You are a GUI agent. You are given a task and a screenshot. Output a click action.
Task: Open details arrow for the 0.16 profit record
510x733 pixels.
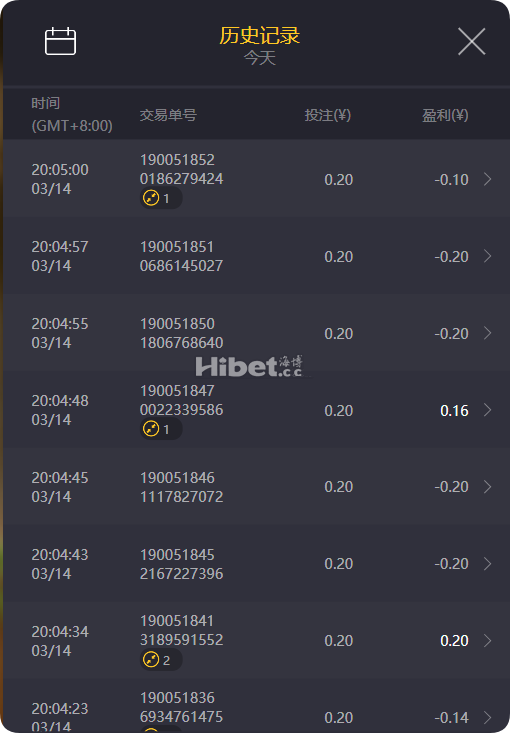[488, 410]
